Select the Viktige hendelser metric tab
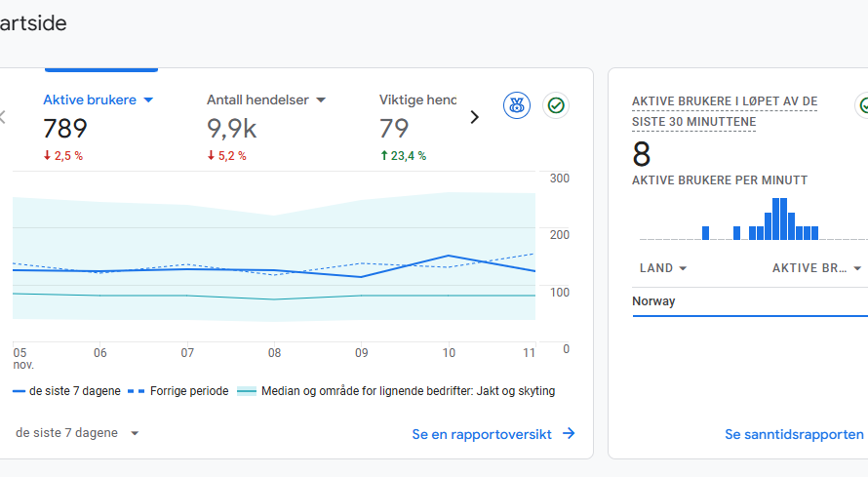Viewport: 868px width, 477px height. [x=417, y=99]
